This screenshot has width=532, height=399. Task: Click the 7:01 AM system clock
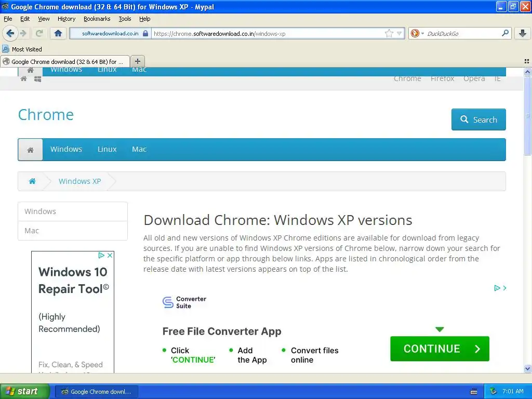pyautogui.click(x=513, y=391)
